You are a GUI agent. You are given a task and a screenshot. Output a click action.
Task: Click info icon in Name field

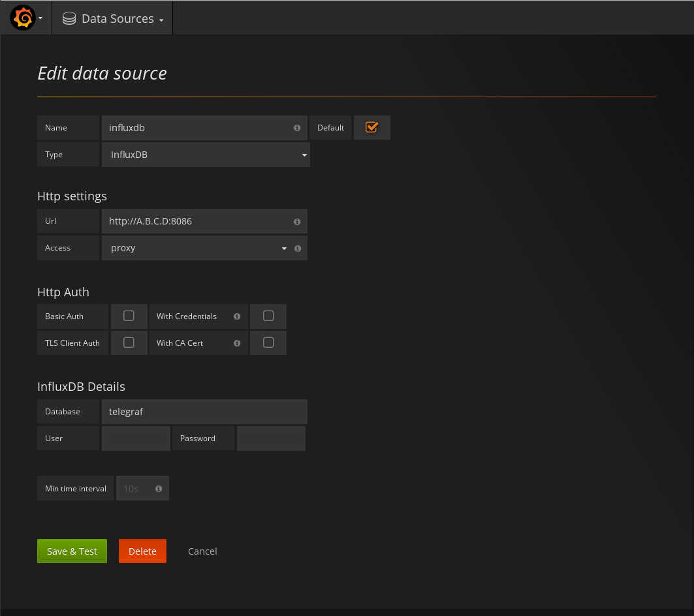click(x=297, y=128)
